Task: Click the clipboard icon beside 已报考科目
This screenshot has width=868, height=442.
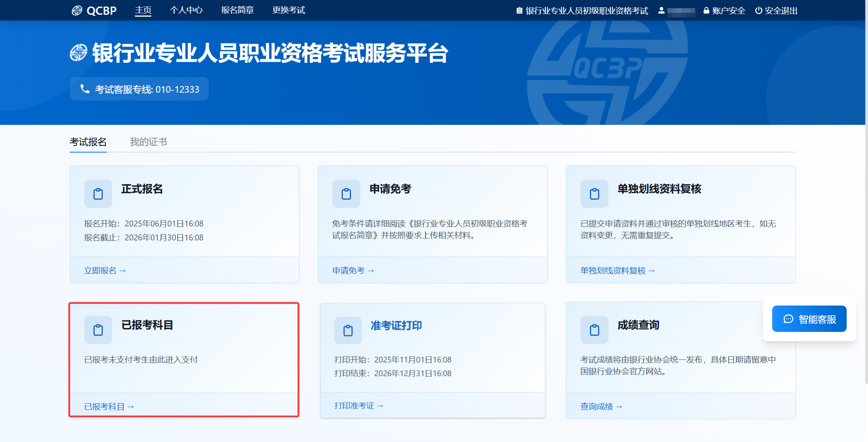Action: (98, 330)
